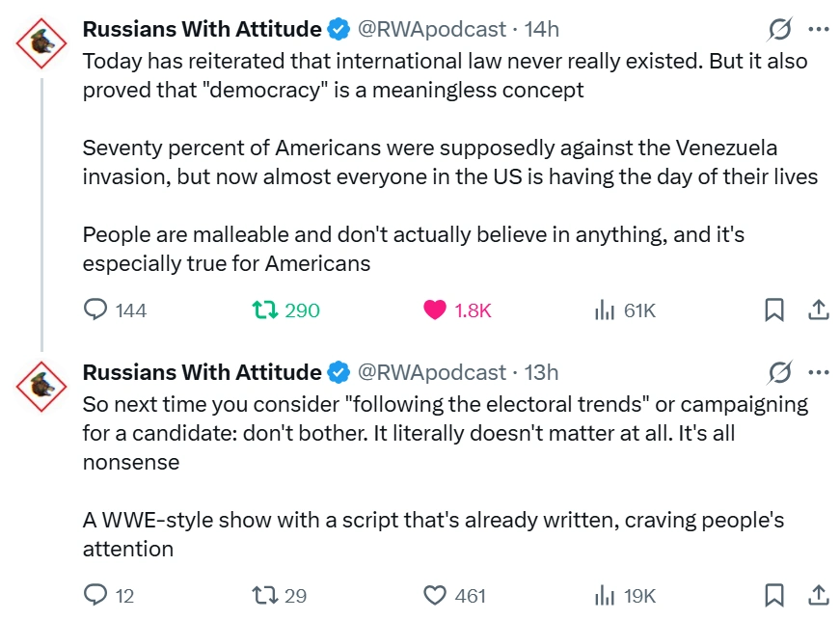
Task: Share the second tweet via share icon
Action: 818,595
